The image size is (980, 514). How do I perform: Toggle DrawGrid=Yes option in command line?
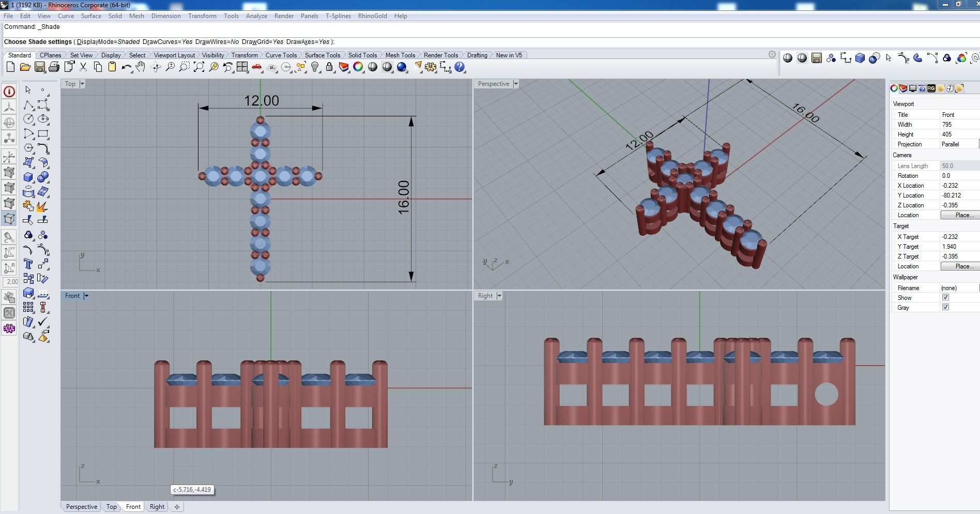[x=262, y=42]
